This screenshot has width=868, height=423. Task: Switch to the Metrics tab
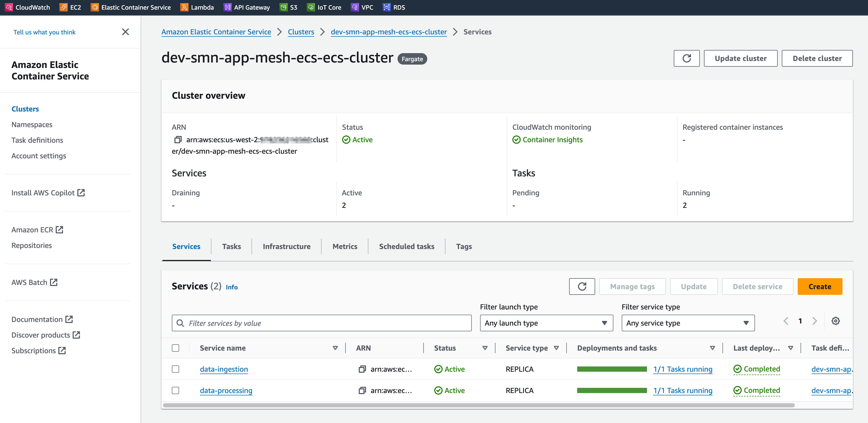tap(345, 246)
